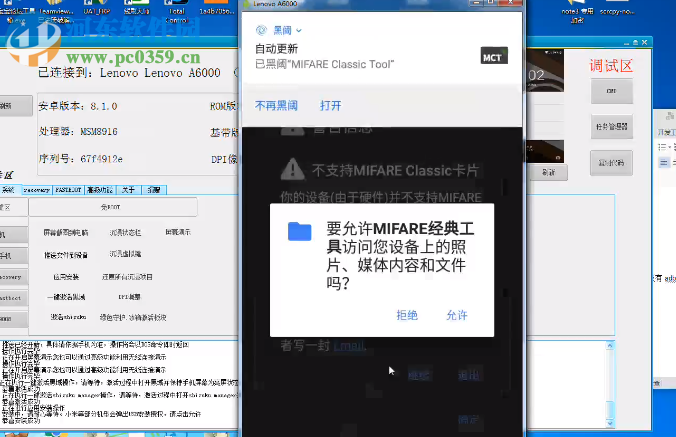Click the lower phone screenshot thumbnail

[545, 152]
